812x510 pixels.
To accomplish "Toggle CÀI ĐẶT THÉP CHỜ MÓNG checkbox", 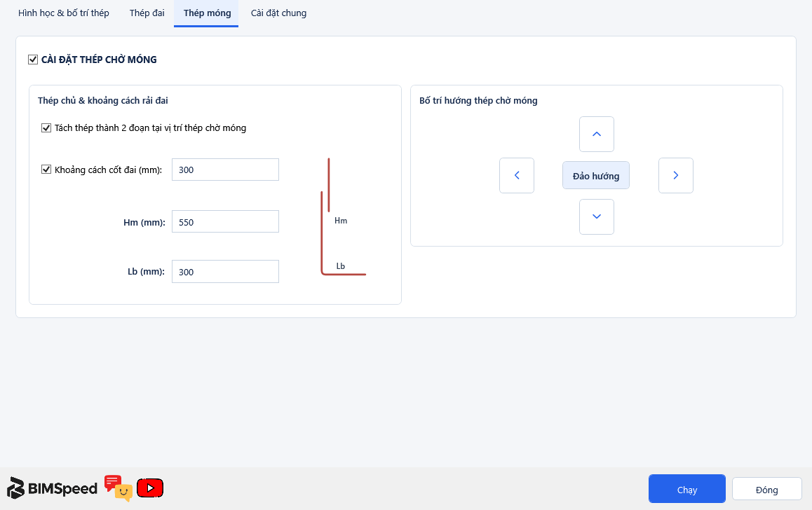I will [33, 60].
